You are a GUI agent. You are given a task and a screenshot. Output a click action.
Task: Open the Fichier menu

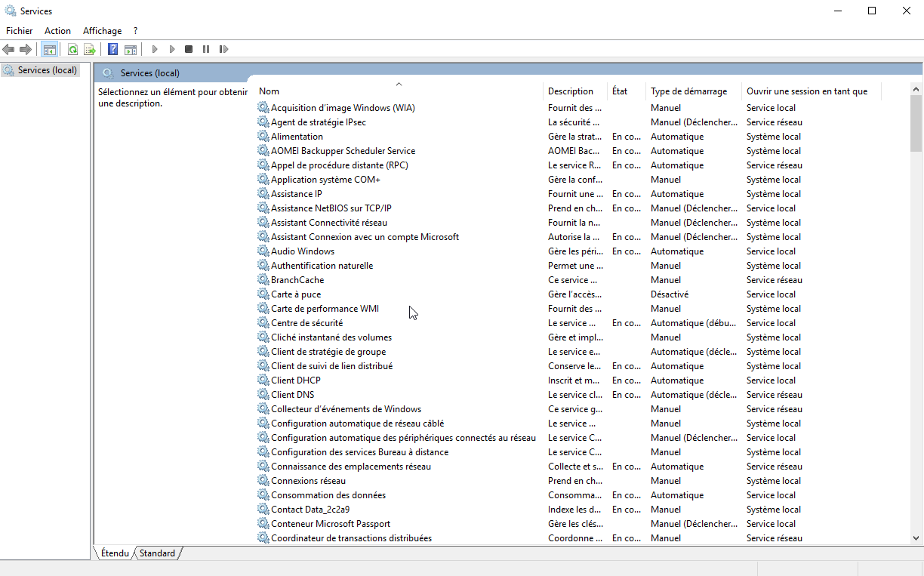[x=20, y=31]
